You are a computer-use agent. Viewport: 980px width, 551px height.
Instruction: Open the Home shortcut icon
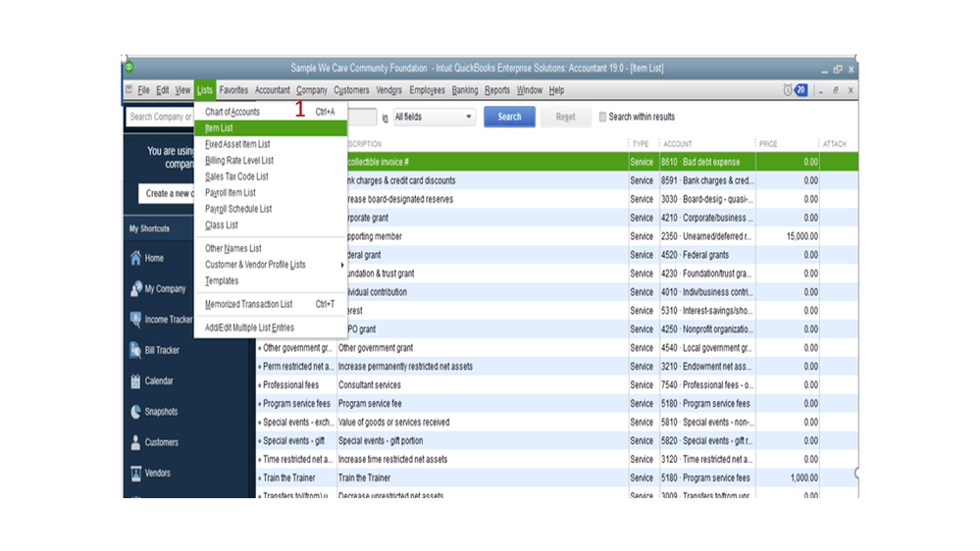click(x=135, y=258)
